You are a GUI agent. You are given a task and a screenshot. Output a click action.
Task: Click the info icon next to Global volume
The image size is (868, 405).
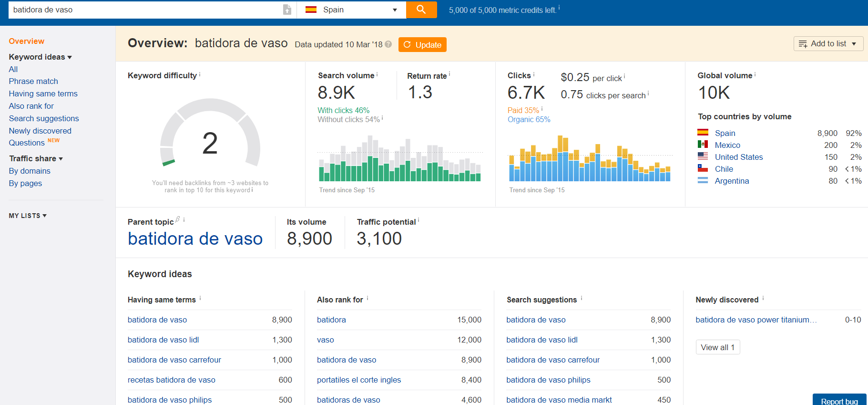(x=755, y=74)
